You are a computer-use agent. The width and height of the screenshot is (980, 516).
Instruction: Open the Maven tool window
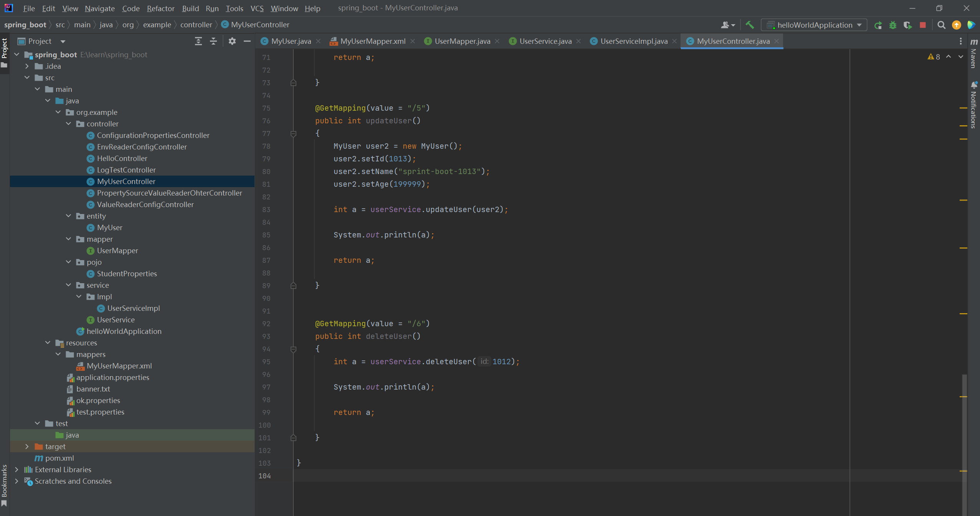[974, 54]
